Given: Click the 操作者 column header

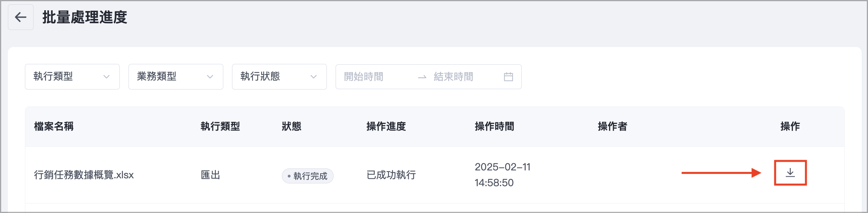Looking at the screenshot, I should click(x=612, y=127).
